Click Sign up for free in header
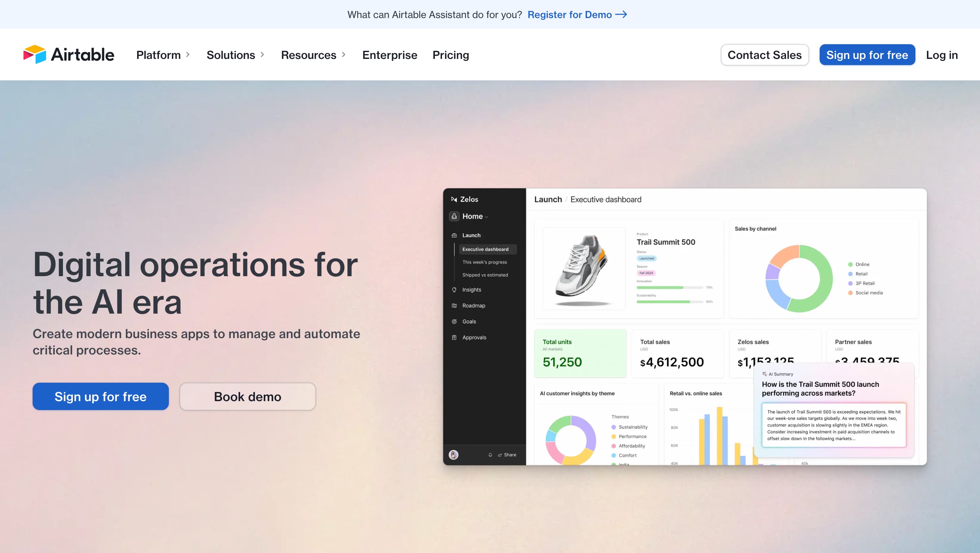This screenshot has width=980, height=553. coord(867,55)
